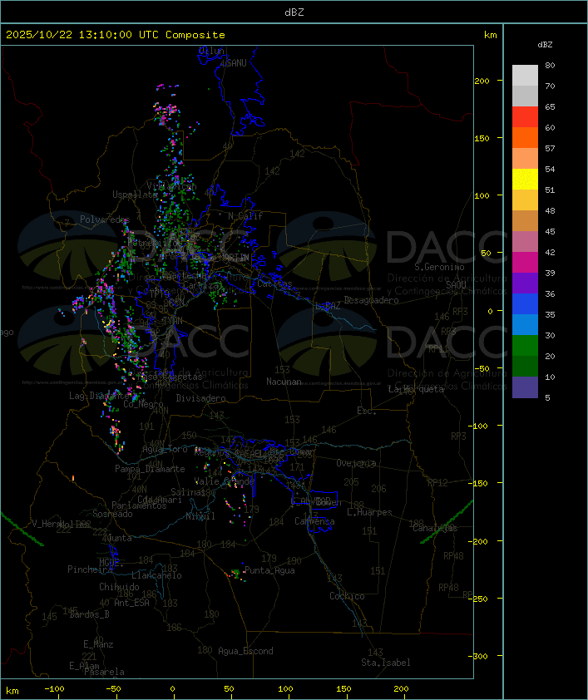Pick the green 20-30 dBZ legend swatch

pos(525,345)
